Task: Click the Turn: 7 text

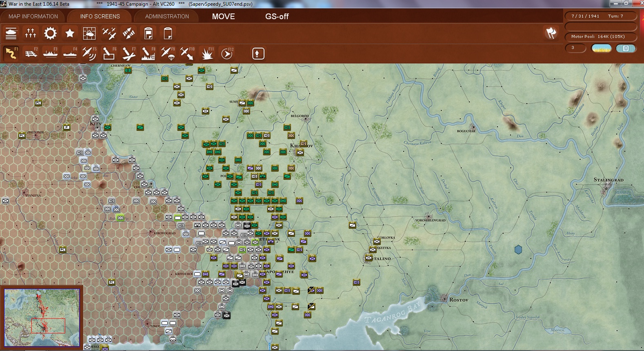Action: (x=615, y=16)
